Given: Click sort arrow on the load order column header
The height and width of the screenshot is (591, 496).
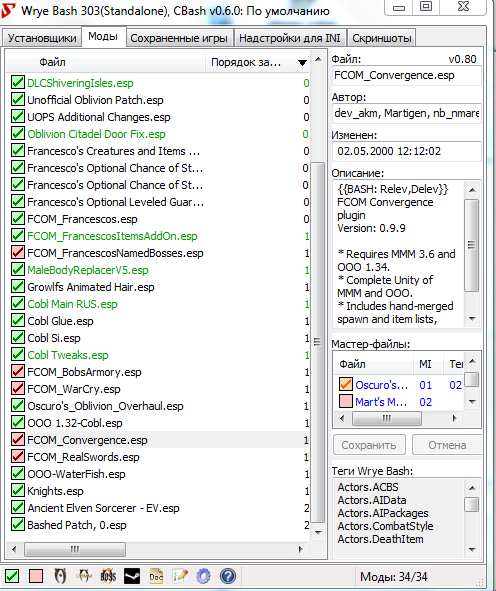Looking at the screenshot, I should tap(302, 63).
